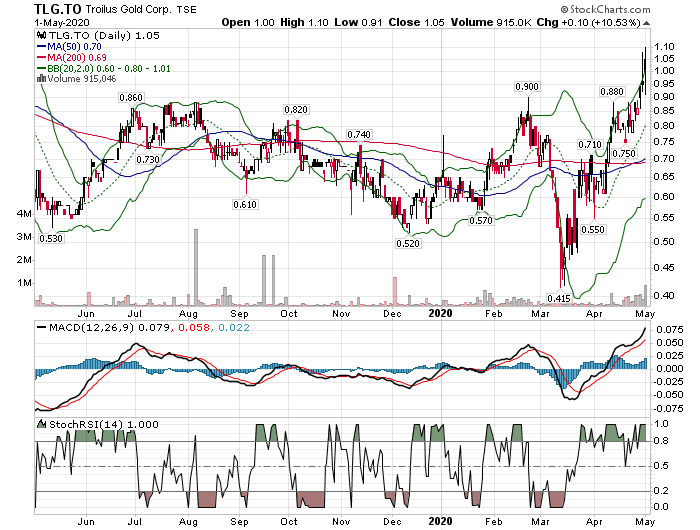
Task: Click the 4M volume axis label
Action: click(24, 213)
